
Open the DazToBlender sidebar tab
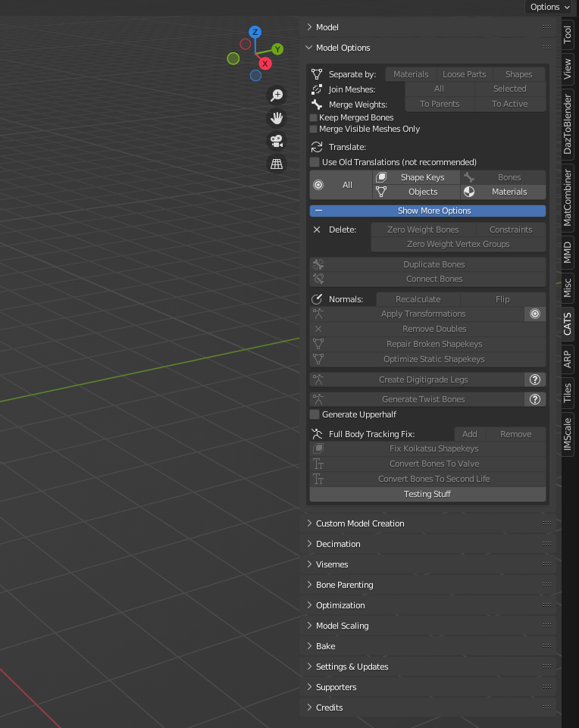pos(567,124)
